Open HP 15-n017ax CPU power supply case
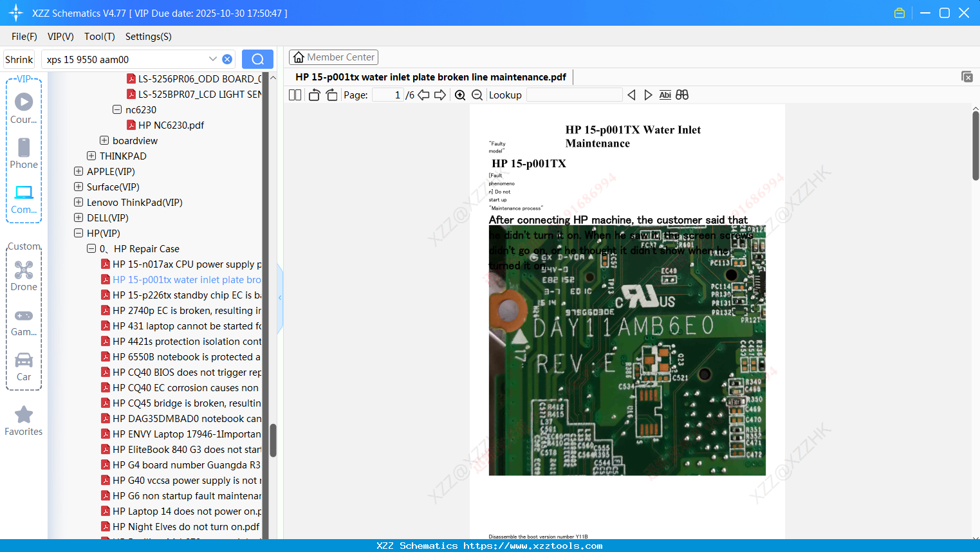This screenshot has width=980, height=552. (181, 264)
